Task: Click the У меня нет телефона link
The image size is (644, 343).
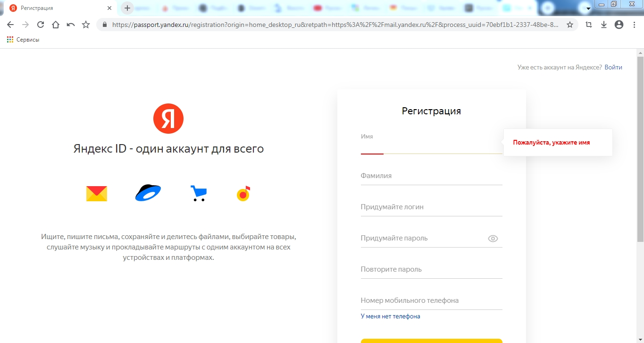Action: pyautogui.click(x=390, y=317)
